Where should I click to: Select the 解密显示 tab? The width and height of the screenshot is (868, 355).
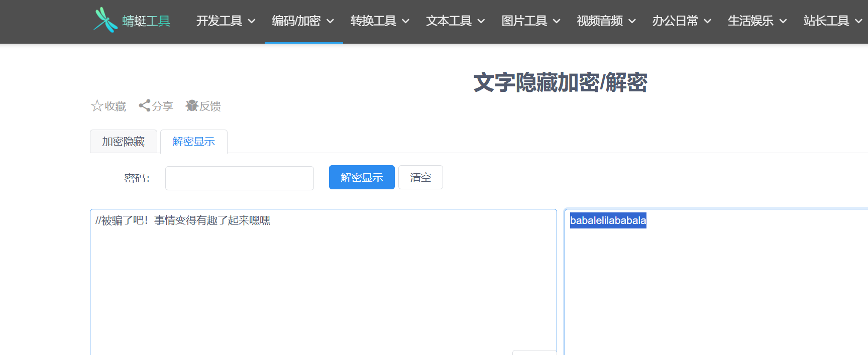194,142
